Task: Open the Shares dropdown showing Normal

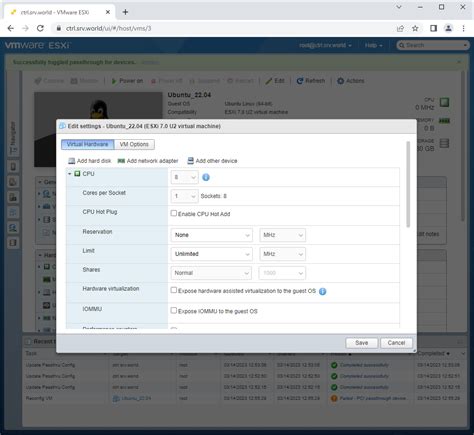Action: point(211,273)
